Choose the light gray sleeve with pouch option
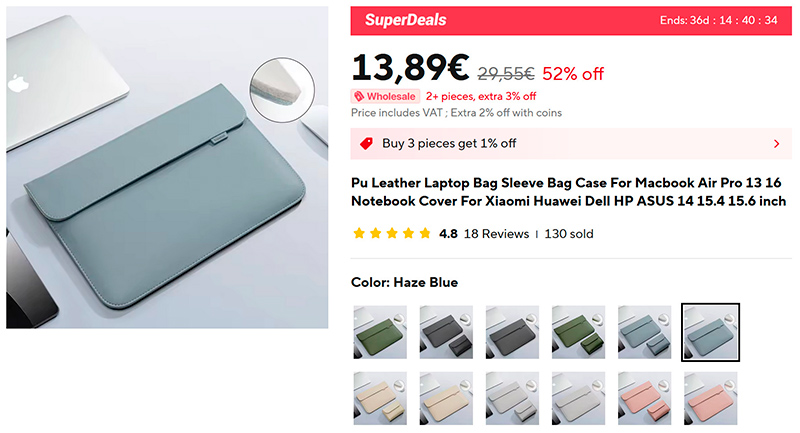The image size is (800, 433). pyautogui.click(x=512, y=398)
